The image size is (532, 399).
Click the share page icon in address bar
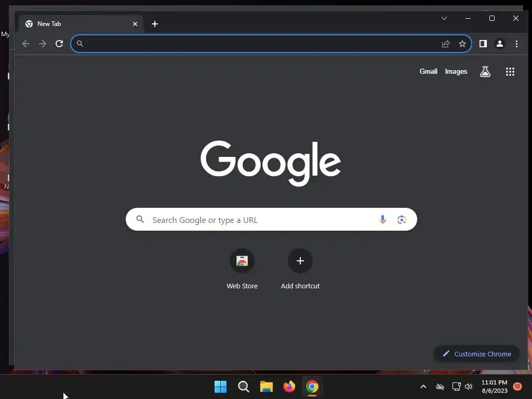click(x=446, y=44)
